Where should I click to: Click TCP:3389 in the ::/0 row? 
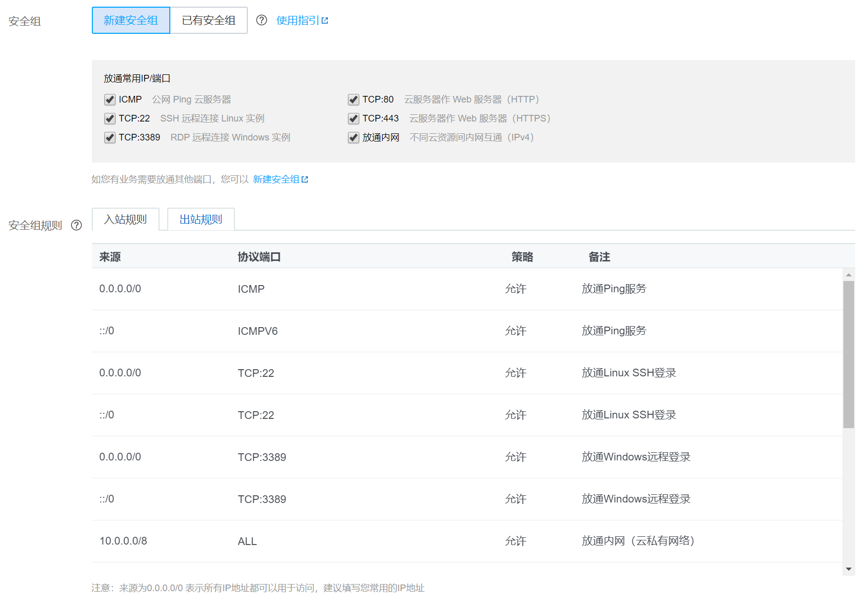click(262, 499)
